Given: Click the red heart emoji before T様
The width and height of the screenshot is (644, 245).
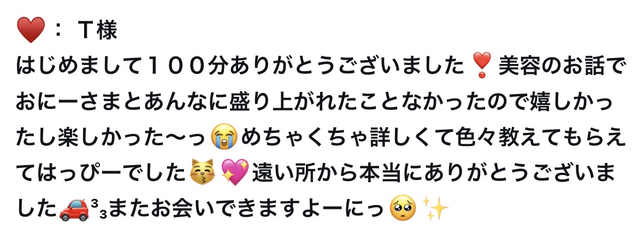Looking at the screenshot, I should 31,31.
